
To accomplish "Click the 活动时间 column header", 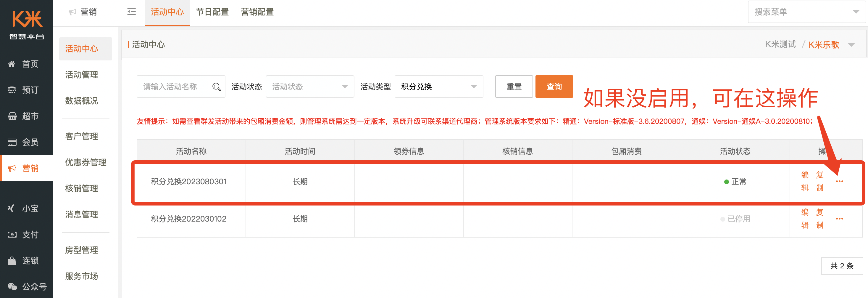I will [300, 151].
